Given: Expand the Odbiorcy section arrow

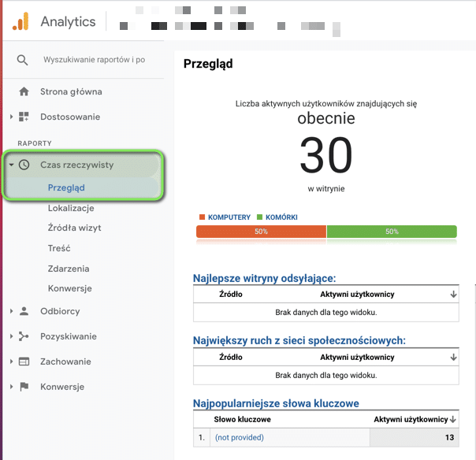Looking at the screenshot, I should click(x=11, y=311).
